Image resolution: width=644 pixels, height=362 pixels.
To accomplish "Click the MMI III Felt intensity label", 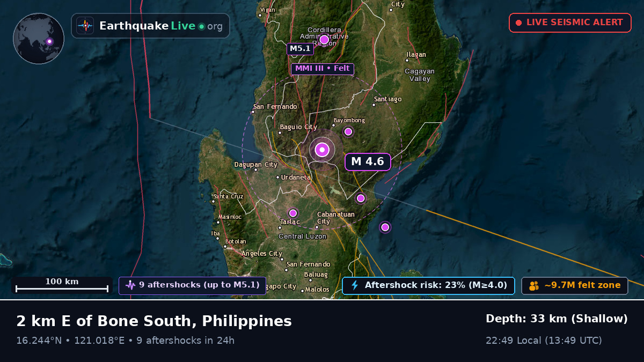I will 322,69.
